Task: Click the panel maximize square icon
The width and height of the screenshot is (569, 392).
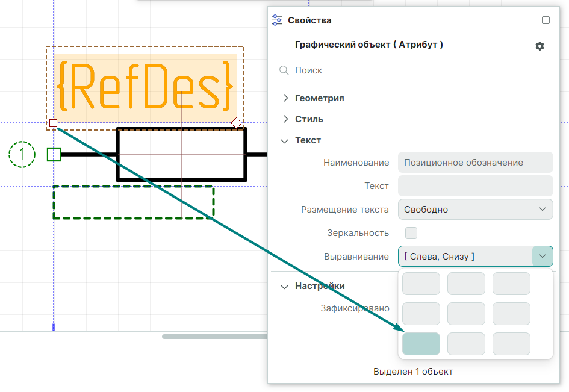Action: [x=546, y=20]
